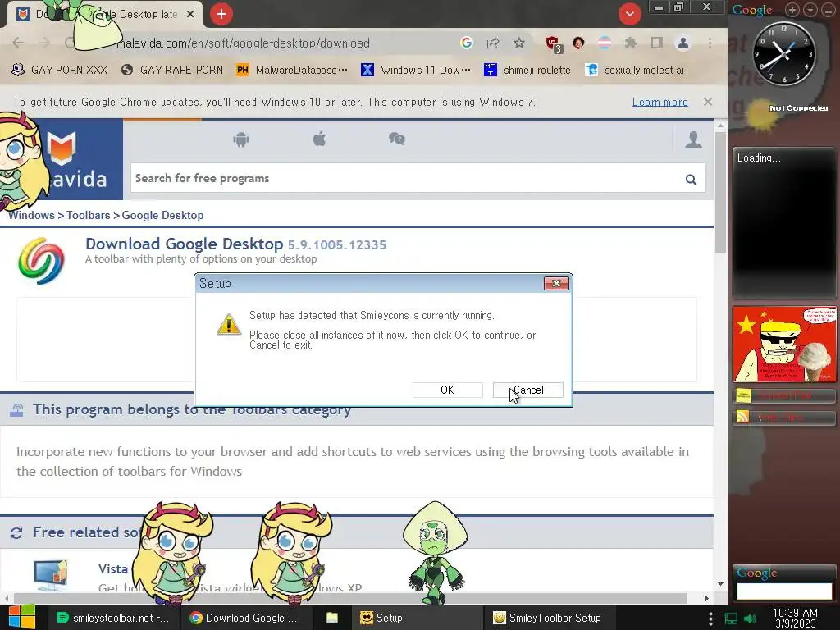The width and height of the screenshot is (840, 630).
Task: Bookmark this page with the star icon
Action: click(519, 43)
